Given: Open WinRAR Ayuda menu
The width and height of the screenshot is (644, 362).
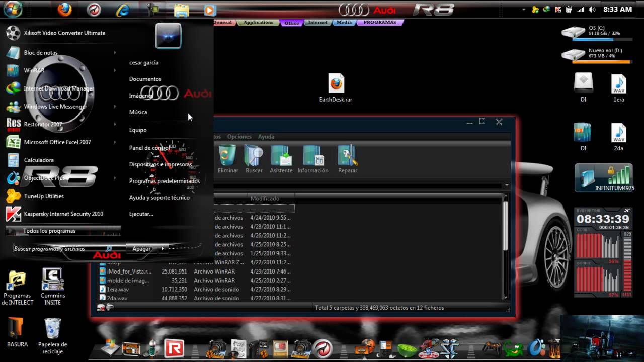Looking at the screenshot, I should (266, 137).
